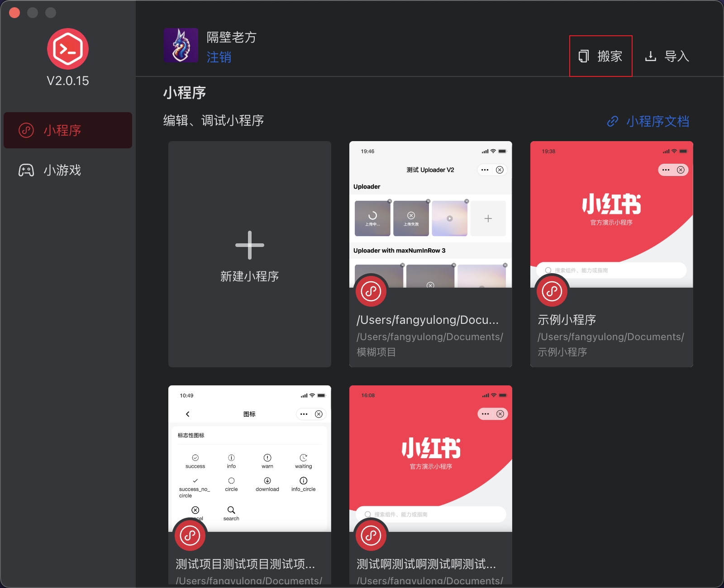This screenshot has height=588, width=724.
Task: Open the 小程序文档 documentation link
Action: tap(658, 121)
